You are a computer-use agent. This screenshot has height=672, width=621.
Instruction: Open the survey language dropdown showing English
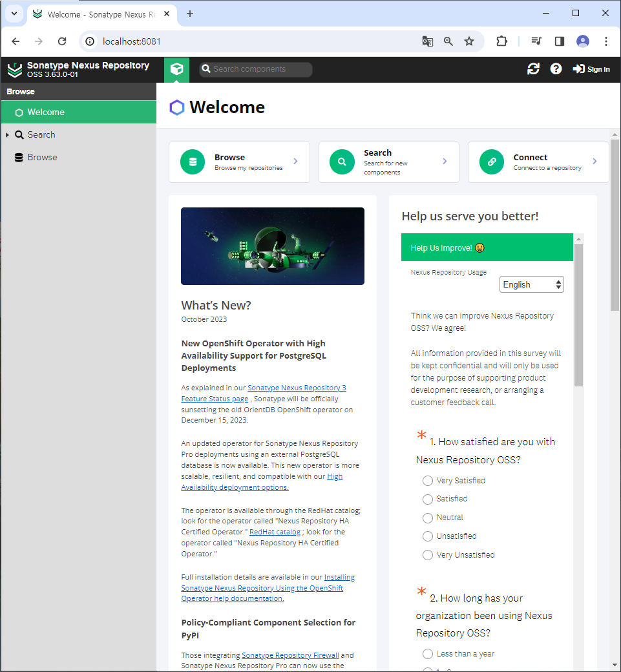click(x=531, y=284)
